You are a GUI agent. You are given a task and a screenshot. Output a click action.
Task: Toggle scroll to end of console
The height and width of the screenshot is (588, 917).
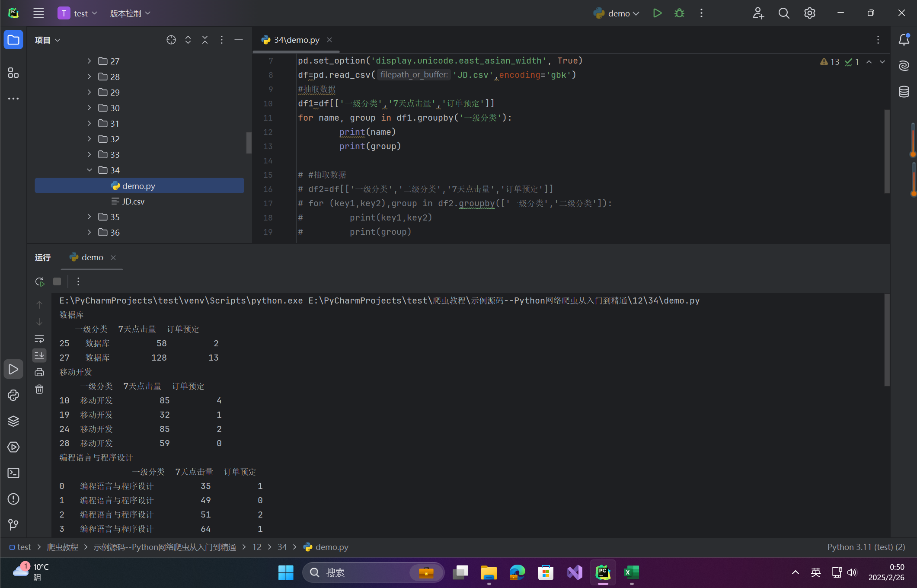point(39,355)
